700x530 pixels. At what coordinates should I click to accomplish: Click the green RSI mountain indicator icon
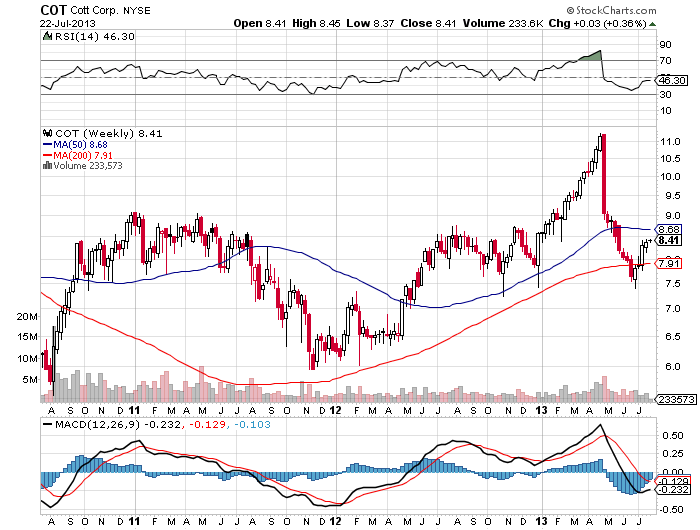tap(47, 36)
